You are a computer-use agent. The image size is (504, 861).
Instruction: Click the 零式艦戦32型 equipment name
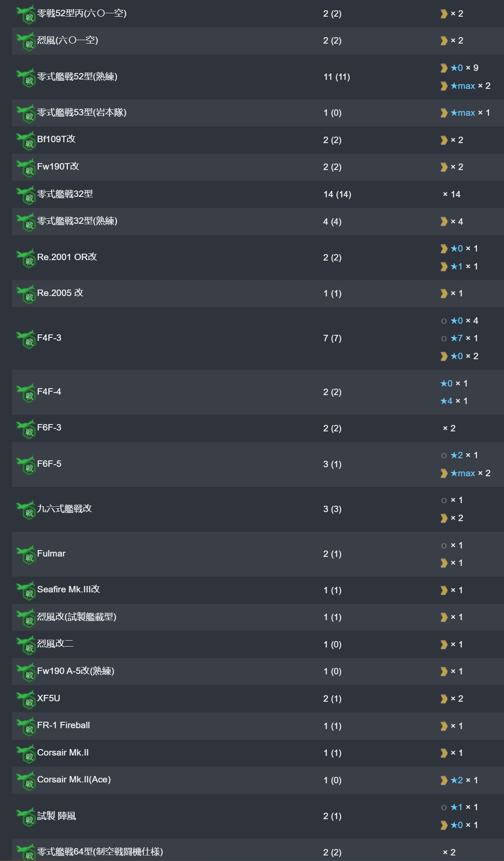[x=65, y=194]
